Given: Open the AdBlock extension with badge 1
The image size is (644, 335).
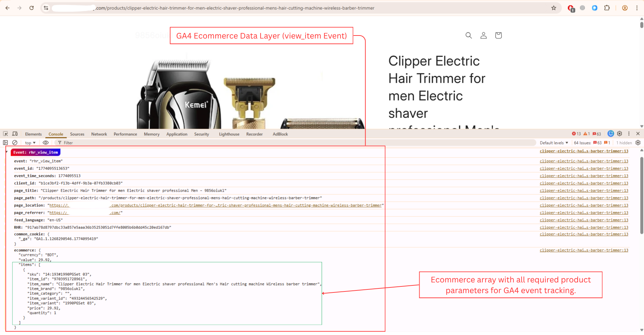Looking at the screenshot, I should coord(571,8).
